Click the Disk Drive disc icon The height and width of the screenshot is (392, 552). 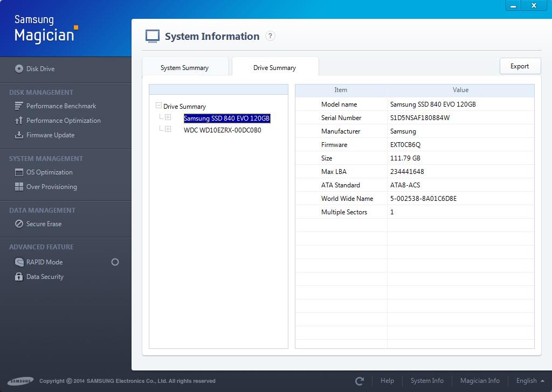[19, 68]
